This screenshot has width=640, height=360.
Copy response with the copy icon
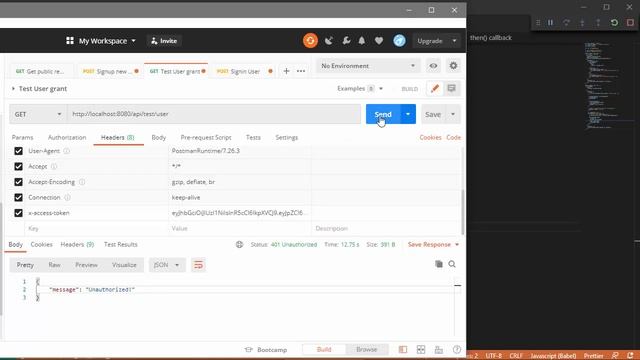pyautogui.click(x=439, y=264)
